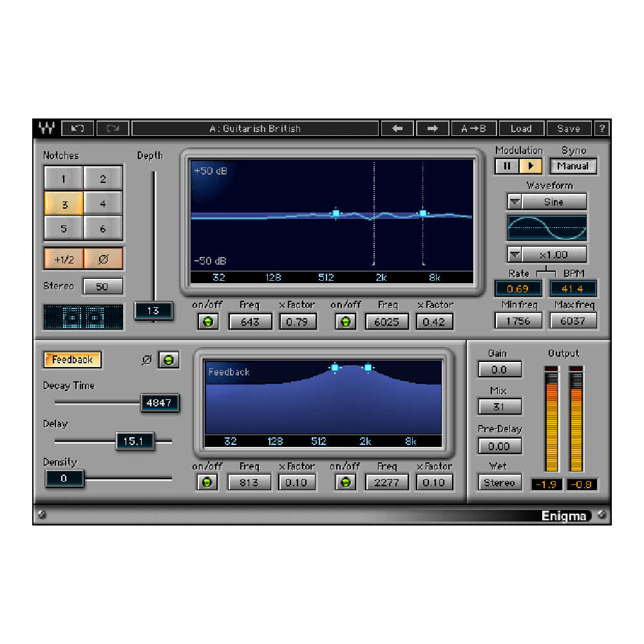Click the Min freq field 1756
644x644 pixels.
(518, 321)
